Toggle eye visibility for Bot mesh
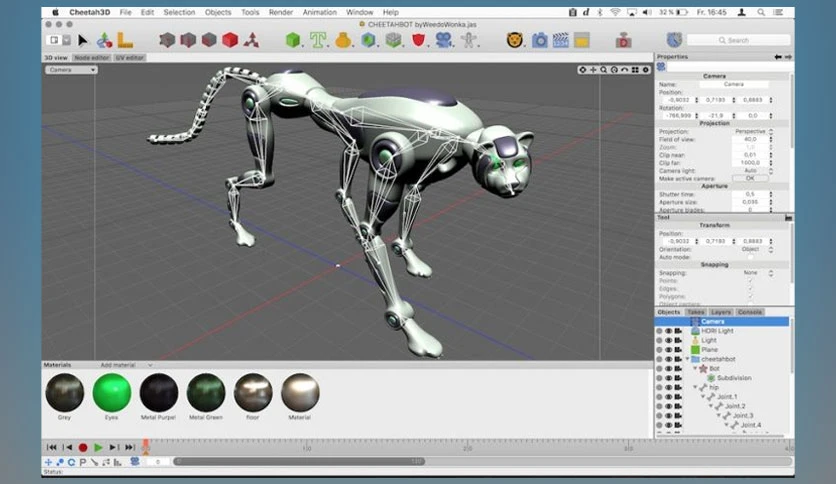The image size is (836, 484). (668, 368)
